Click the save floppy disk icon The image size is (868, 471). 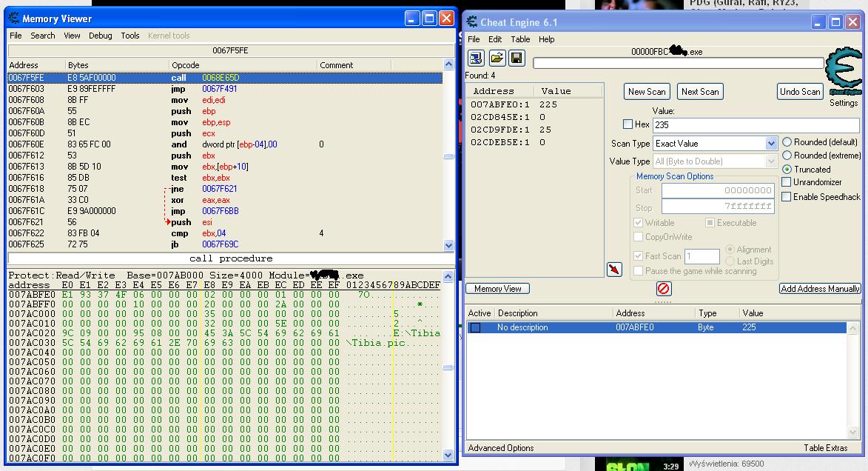click(x=517, y=59)
